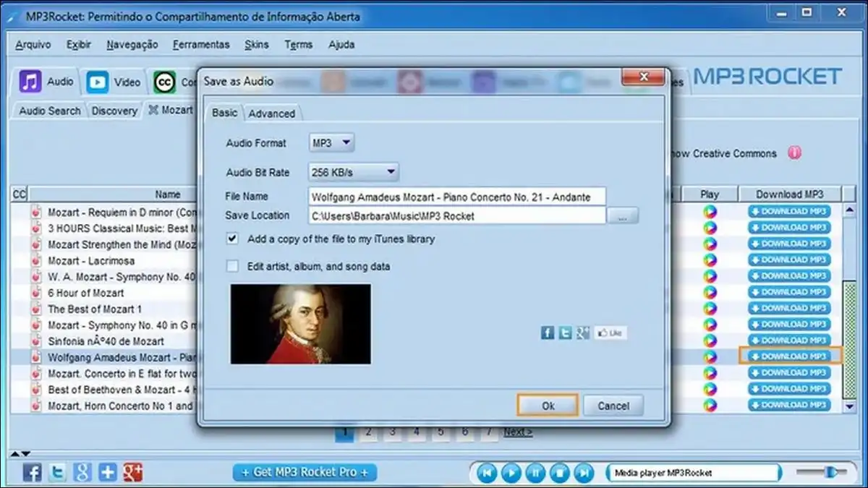Open the Discovery tab
868x488 pixels.
[x=114, y=111]
